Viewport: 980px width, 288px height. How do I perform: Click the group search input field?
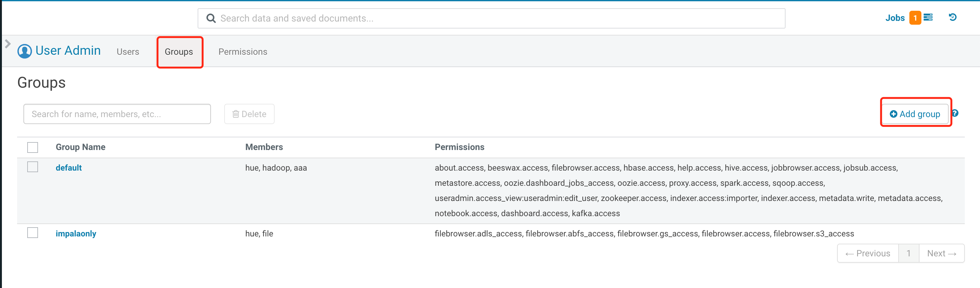click(117, 114)
